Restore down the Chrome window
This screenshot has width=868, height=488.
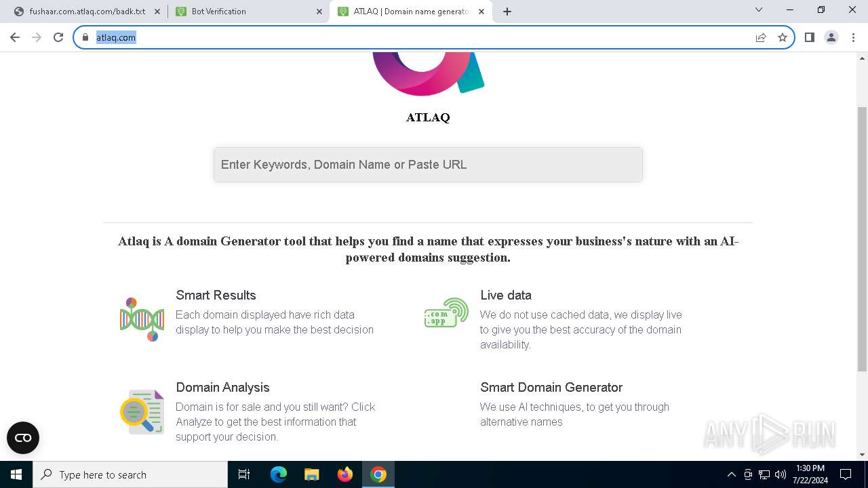tap(821, 10)
